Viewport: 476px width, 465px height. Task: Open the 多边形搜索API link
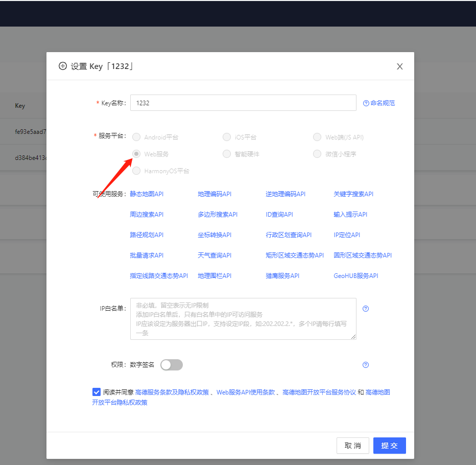218,215
